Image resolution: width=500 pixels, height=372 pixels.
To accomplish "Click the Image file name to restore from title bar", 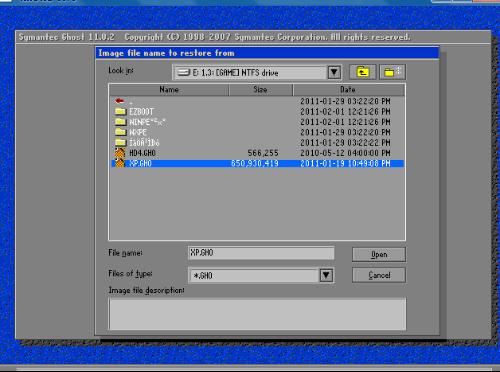I will click(267, 53).
